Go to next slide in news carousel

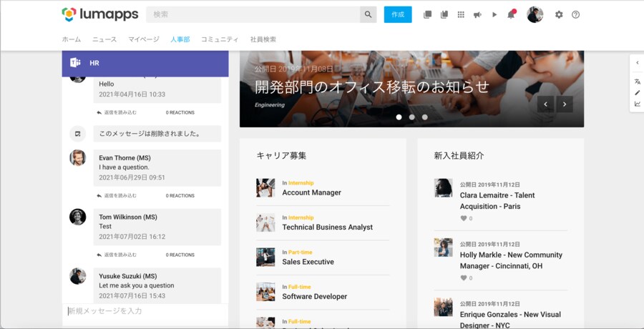pos(565,104)
